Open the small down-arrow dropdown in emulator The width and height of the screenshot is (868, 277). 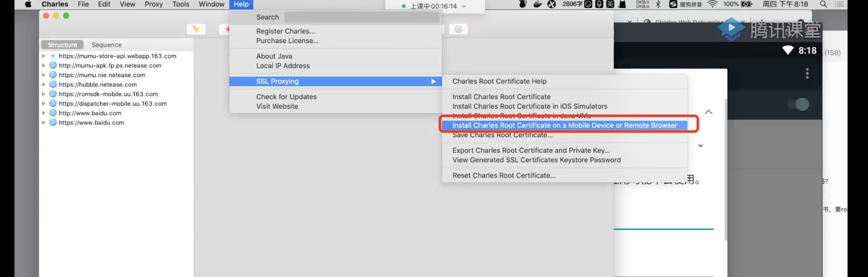pyautogui.click(x=701, y=146)
